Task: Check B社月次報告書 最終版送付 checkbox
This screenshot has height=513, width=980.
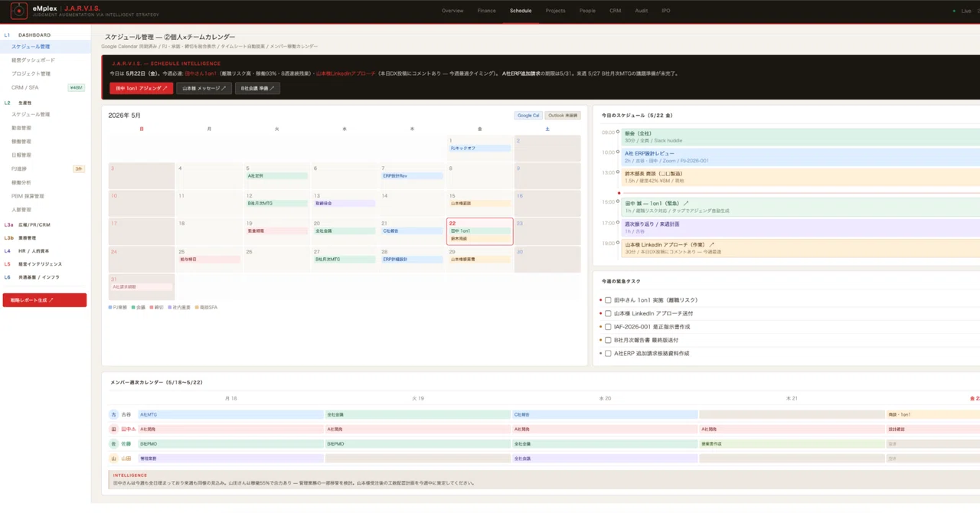Action: coord(608,340)
